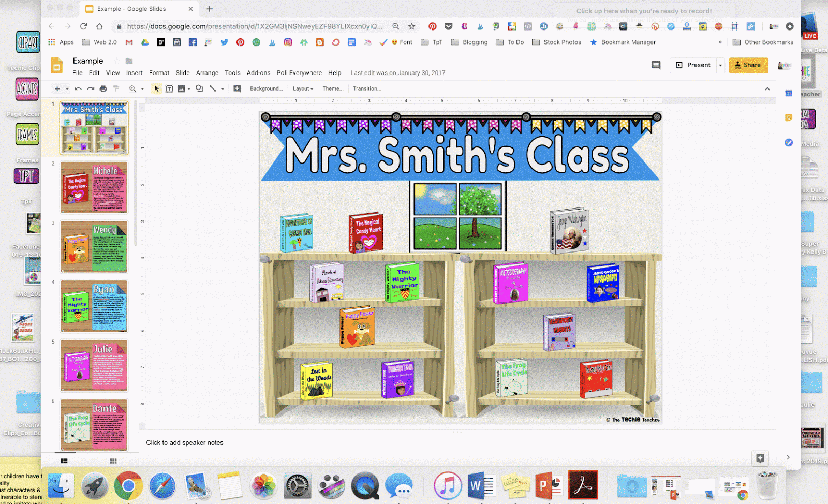Click the Theme... button

pos(333,89)
